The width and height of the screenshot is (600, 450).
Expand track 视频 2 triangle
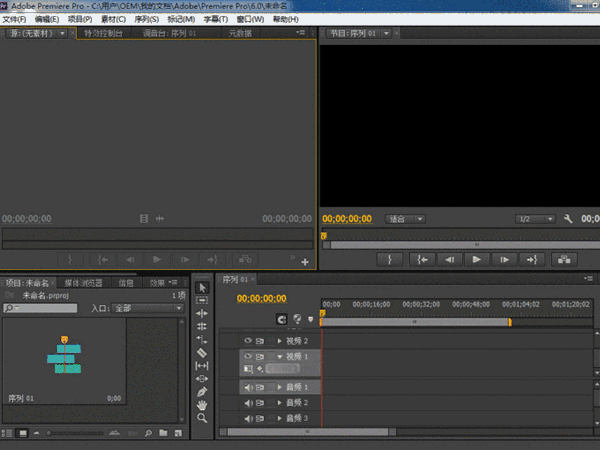(x=280, y=341)
